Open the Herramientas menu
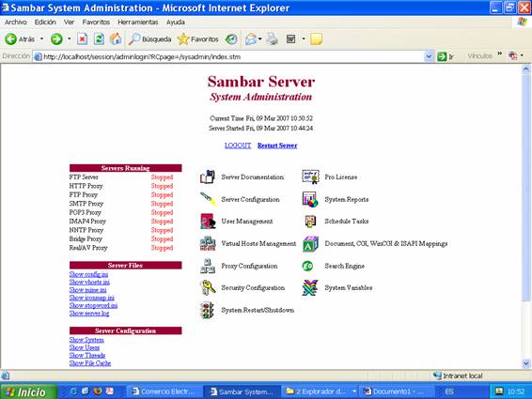532x399 pixels. coord(138,23)
